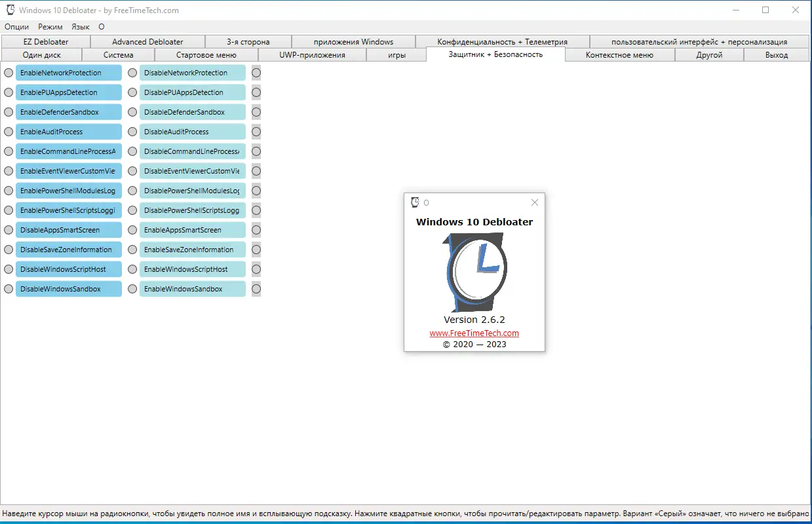The height and width of the screenshot is (524, 812).
Task: Select the Защитник + Безопасность tab
Action: coord(495,54)
